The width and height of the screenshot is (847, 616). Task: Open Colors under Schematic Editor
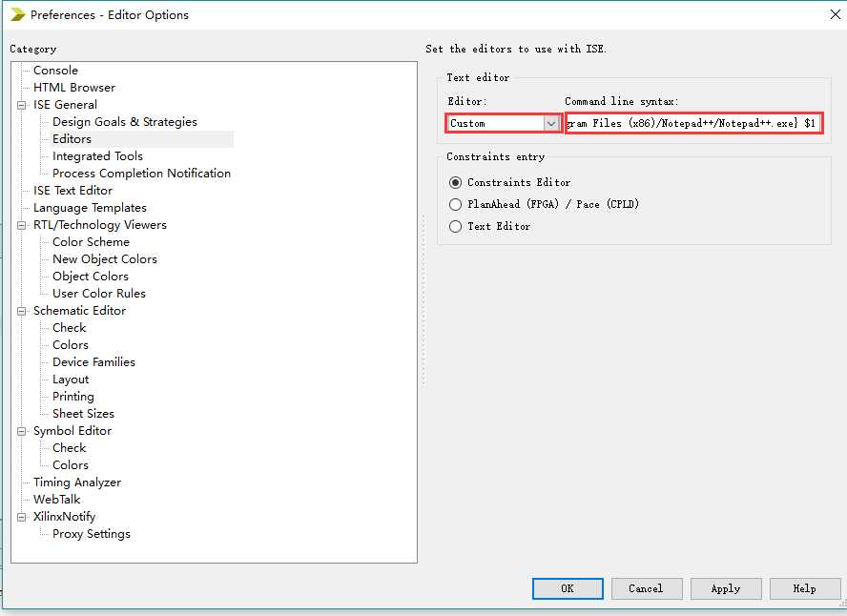click(71, 345)
